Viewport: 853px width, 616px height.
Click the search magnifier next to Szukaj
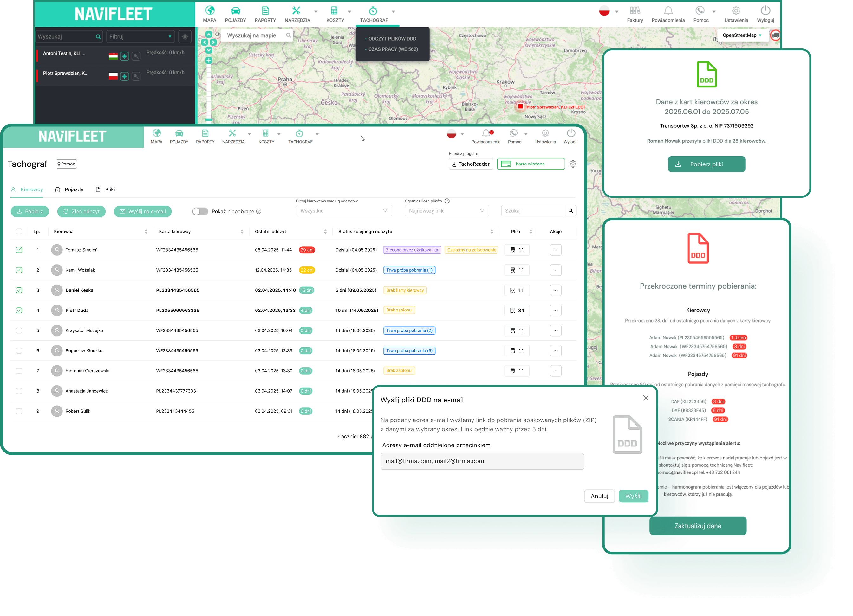(570, 211)
